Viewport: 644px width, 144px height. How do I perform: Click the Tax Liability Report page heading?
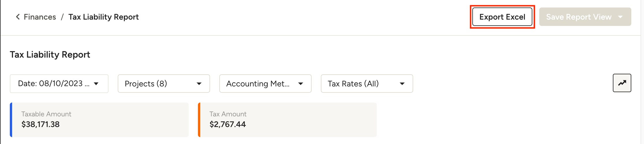50,55
